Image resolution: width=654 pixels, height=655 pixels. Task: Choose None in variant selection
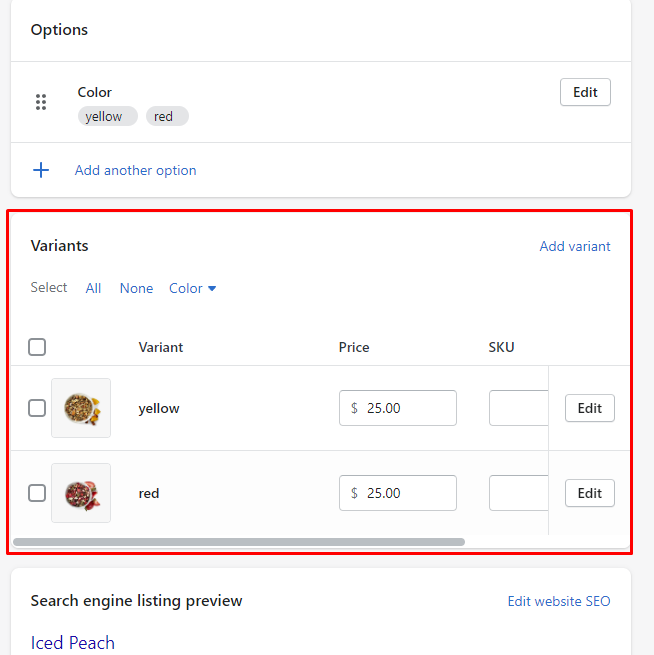(x=136, y=288)
